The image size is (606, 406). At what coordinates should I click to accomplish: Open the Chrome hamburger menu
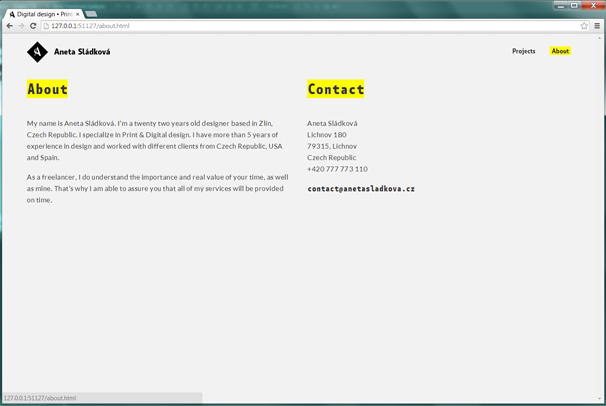(x=597, y=26)
